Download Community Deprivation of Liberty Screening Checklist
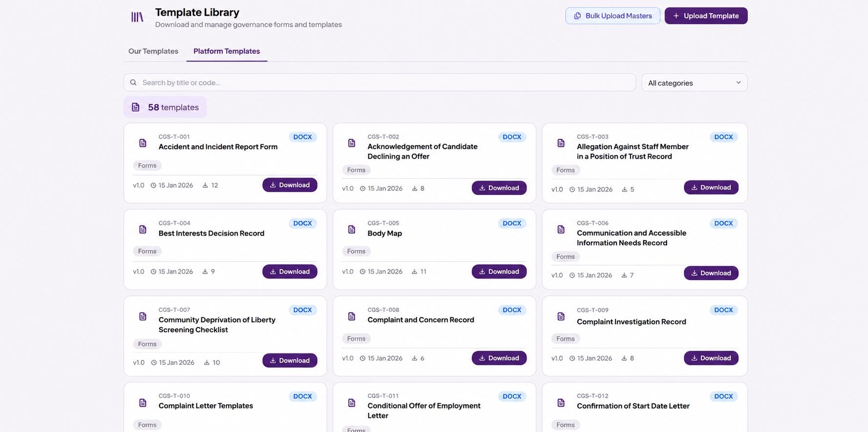Viewport: 868px width, 432px height. [x=290, y=360]
